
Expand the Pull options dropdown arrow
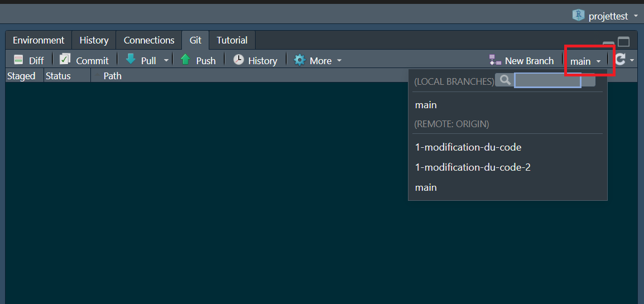166,61
